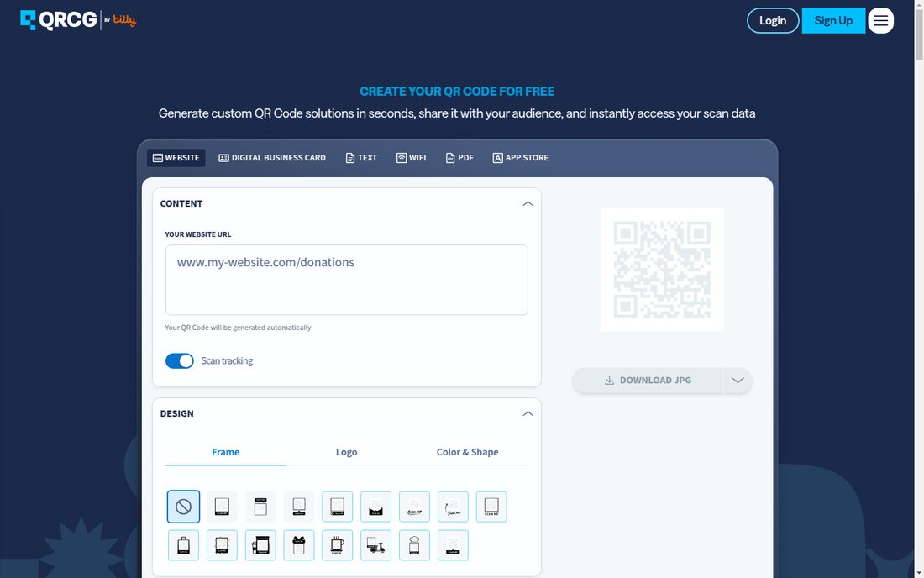
Task: Open download format dropdown arrow
Action: [x=738, y=380]
